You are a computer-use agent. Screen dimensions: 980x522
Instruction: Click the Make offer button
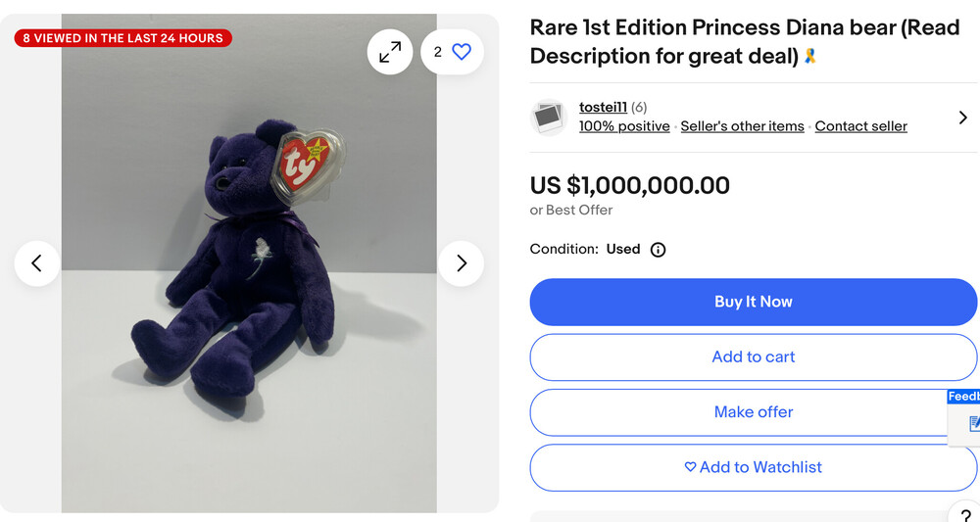click(753, 412)
